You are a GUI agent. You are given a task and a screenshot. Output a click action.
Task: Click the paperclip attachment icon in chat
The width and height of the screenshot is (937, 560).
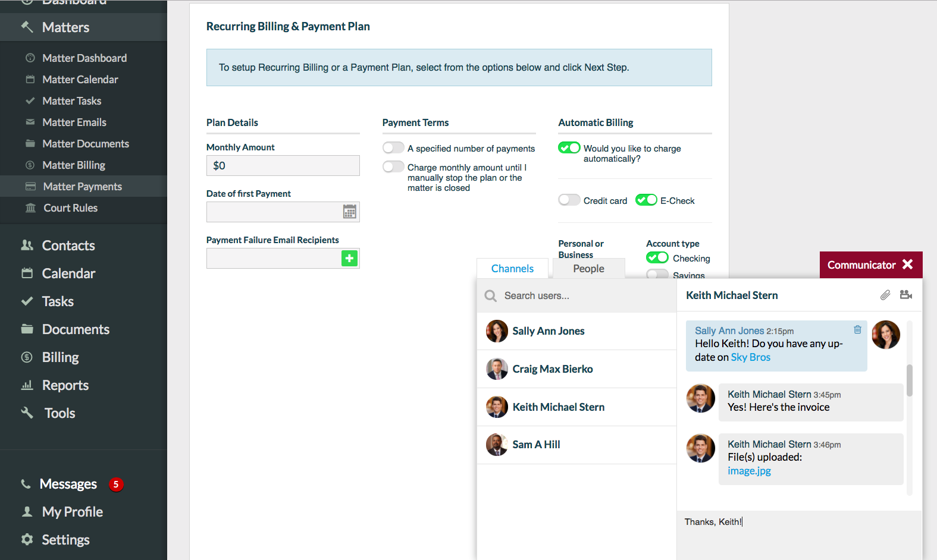click(x=885, y=295)
